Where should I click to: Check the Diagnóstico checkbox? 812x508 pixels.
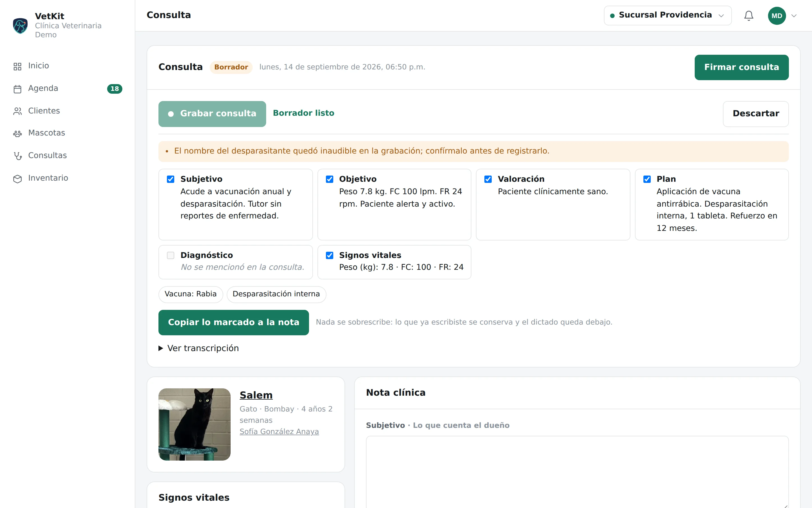tap(171, 255)
